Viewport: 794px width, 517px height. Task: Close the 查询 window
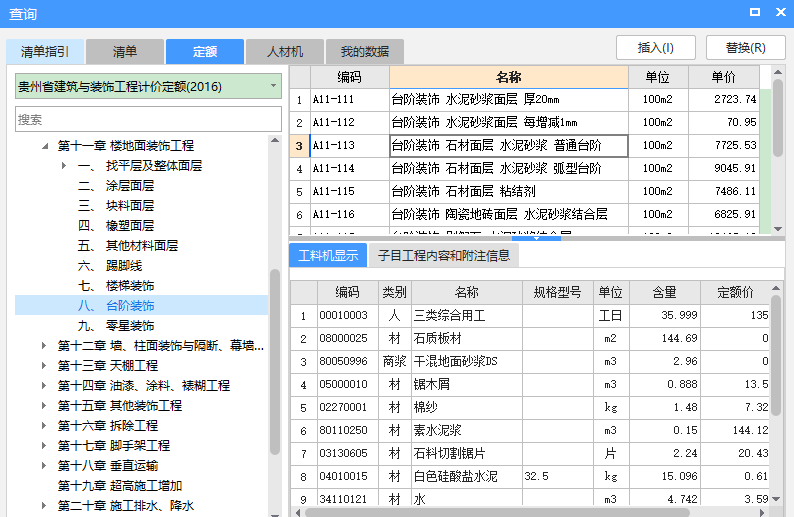[781, 12]
